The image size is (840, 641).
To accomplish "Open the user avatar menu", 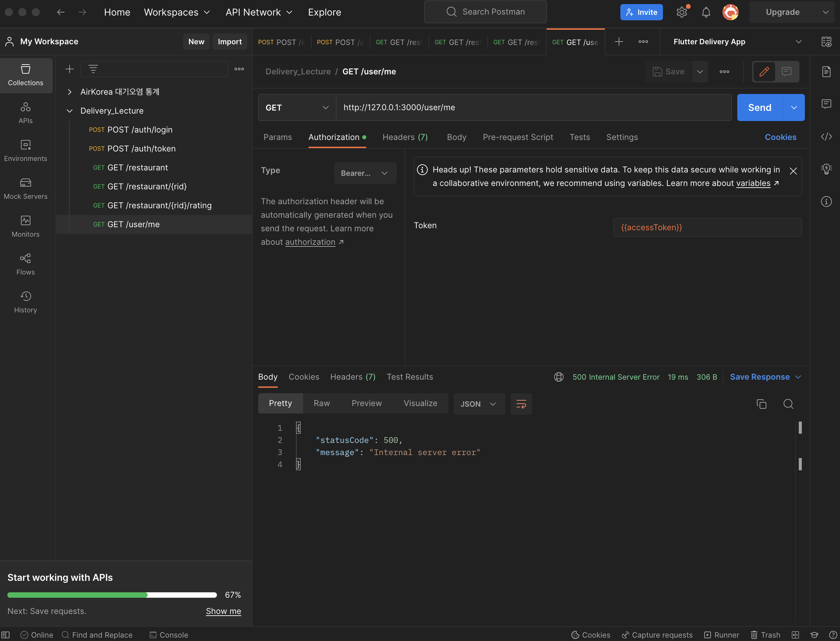I will (x=730, y=12).
